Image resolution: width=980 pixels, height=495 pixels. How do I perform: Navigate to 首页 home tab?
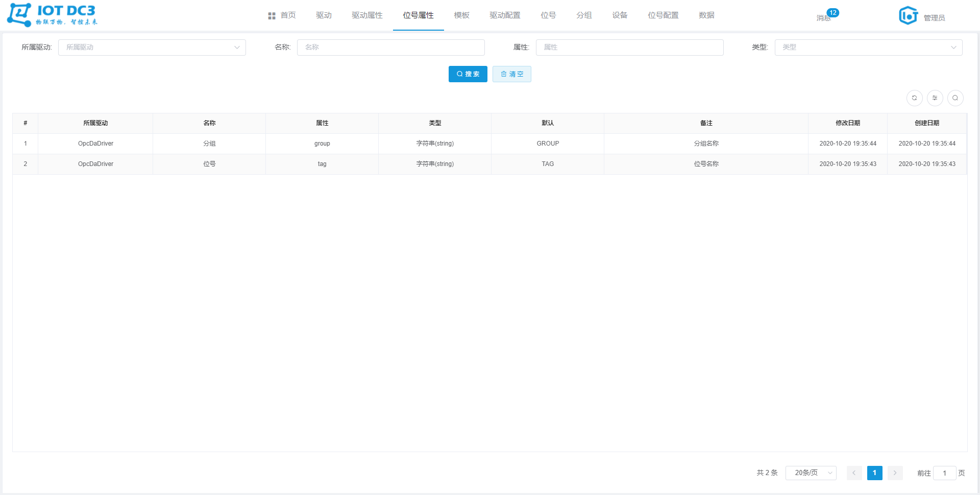pos(282,15)
